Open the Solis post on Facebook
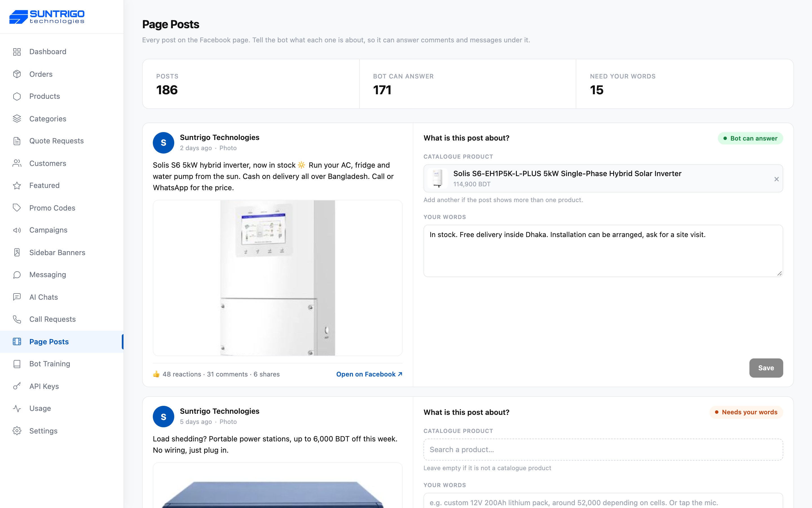The height and width of the screenshot is (508, 812). pos(369,374)
